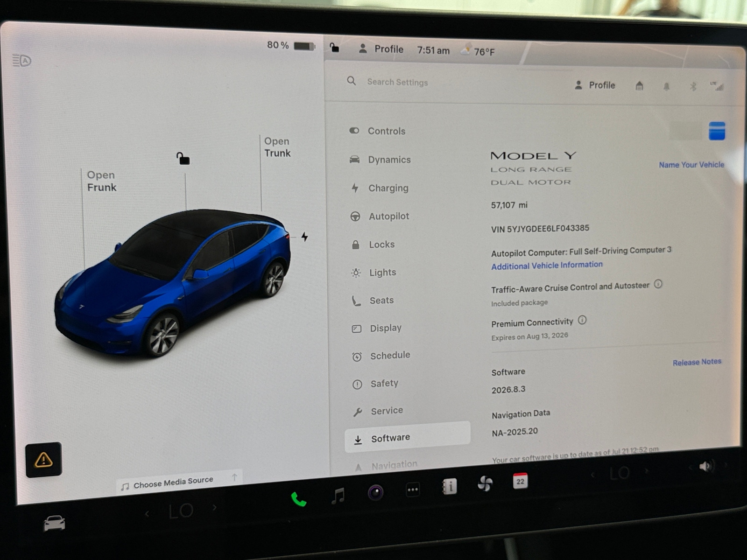747x560 pixels.
Task: Open the green Phone app
Action: (x=298, y=500)
